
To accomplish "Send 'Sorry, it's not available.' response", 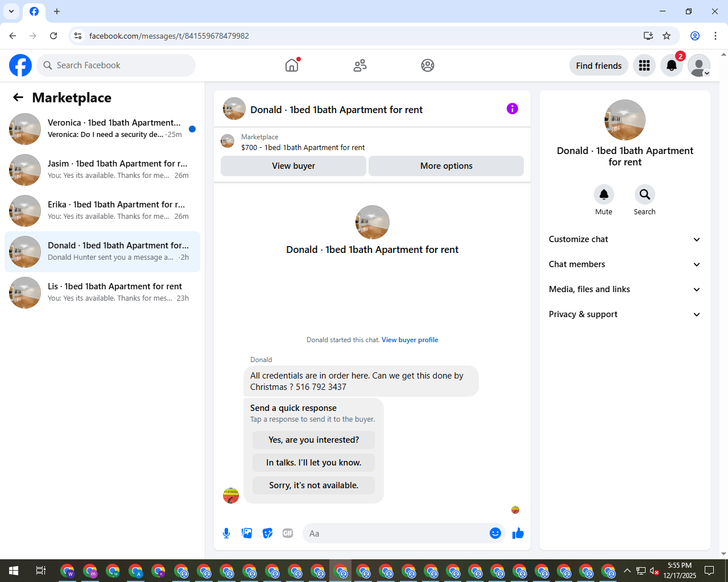I will point(314,485).
